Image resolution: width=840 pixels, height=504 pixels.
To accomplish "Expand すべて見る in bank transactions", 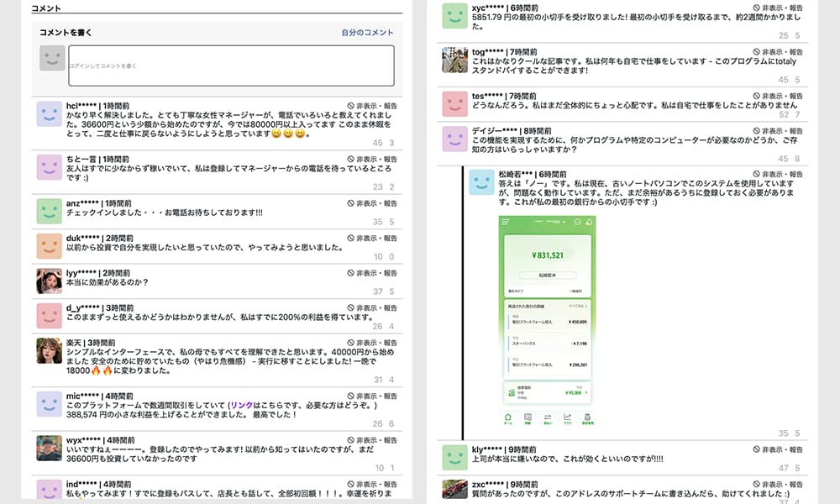I will tap(578, 307).
